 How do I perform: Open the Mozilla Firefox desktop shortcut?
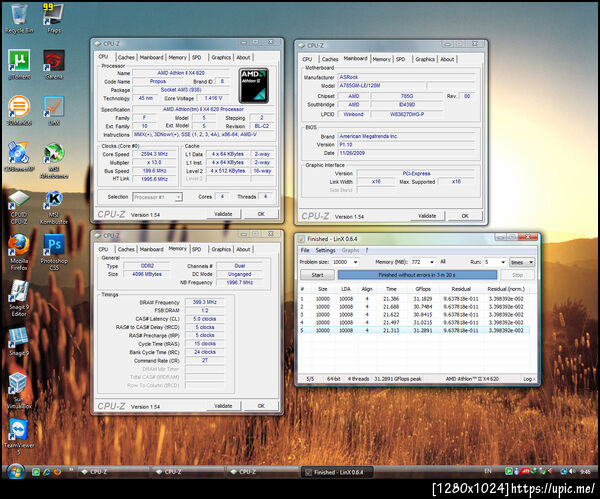pyautogui.click(x=19, y=253)
